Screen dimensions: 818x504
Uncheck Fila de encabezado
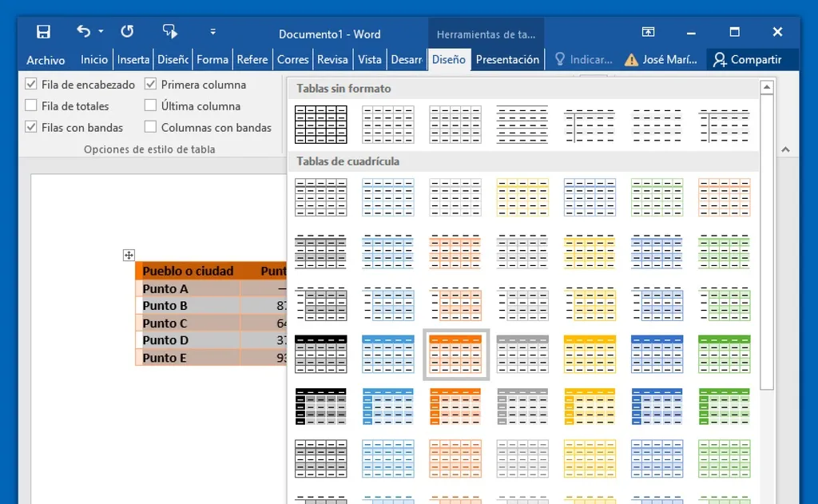coord(30,84)
